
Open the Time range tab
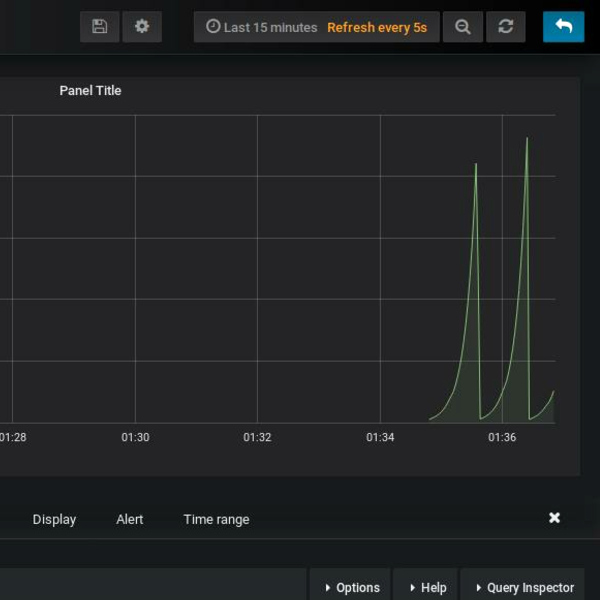(x=216, y=519)
